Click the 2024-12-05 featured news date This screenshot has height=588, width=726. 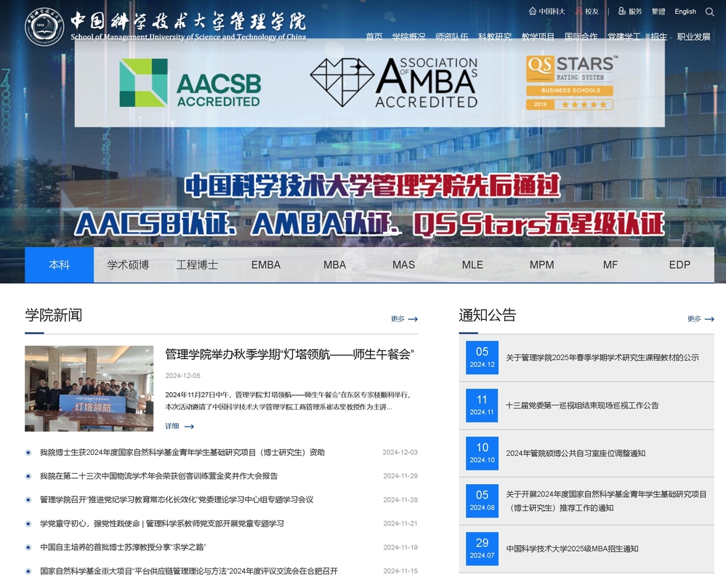tap(183, 376)
